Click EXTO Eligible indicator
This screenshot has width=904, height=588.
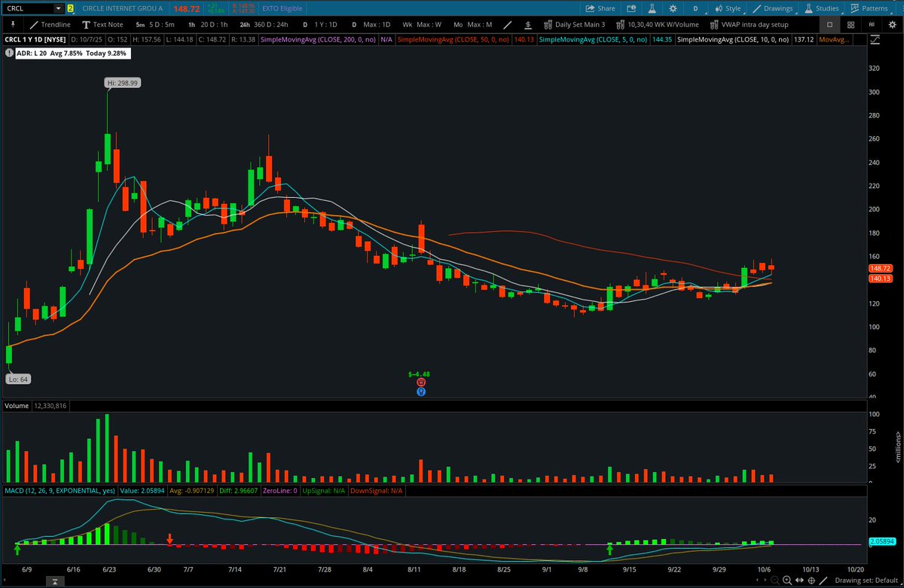pos(281,8)
